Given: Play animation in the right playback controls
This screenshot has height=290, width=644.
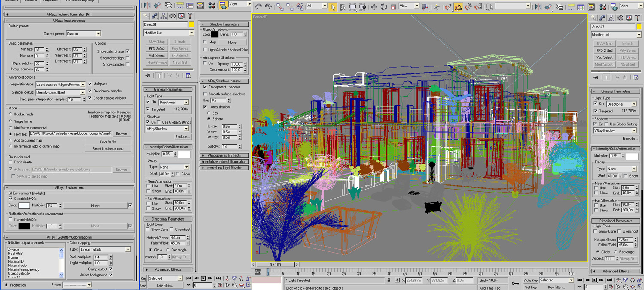Looking at the screenshot, I should tap(595, 280).
